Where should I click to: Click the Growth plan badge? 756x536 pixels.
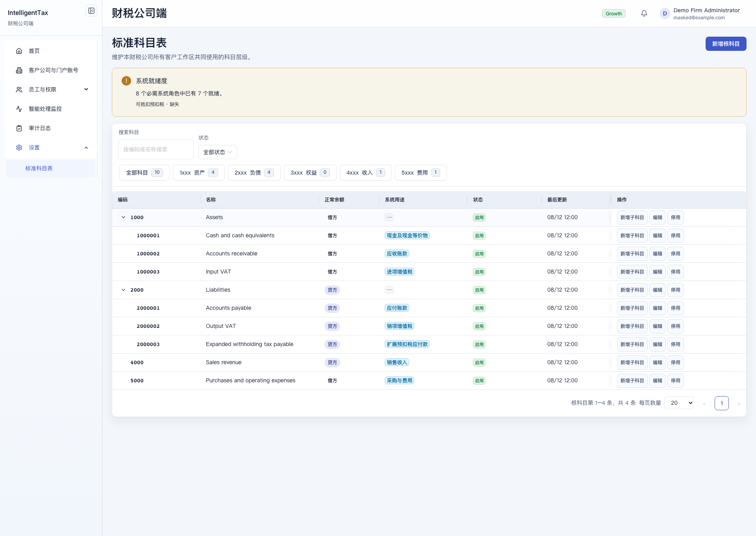point(613,13)
